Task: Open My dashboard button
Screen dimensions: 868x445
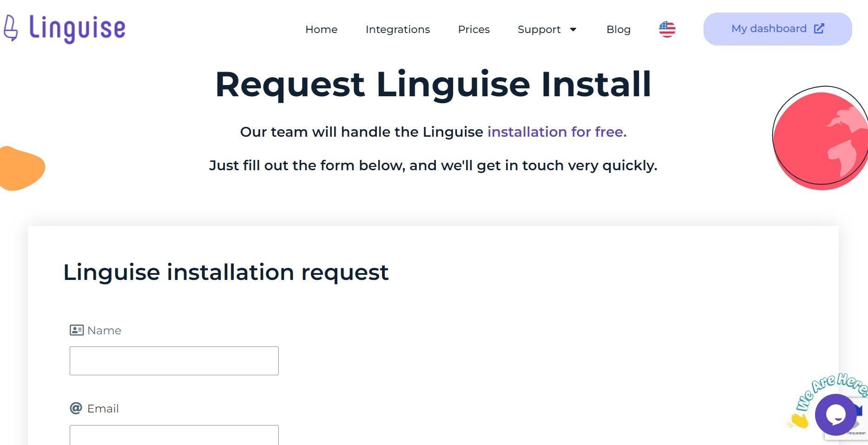Action: 777,29
